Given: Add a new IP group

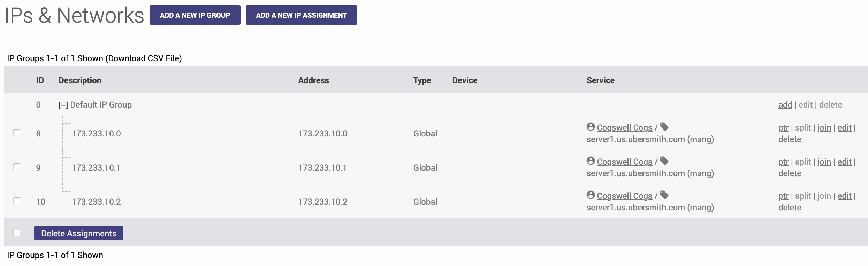Looking at the screenshot, I should 195,15.
